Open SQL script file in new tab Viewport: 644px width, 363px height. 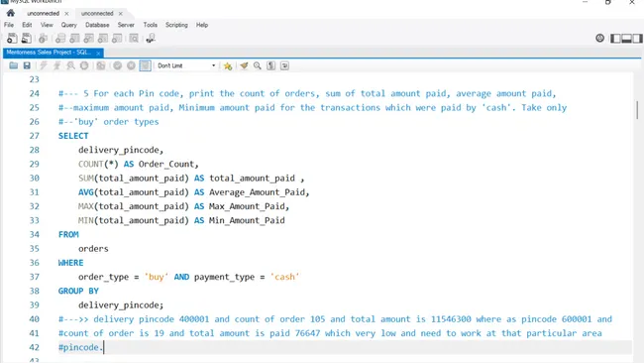(x=27, y=39)
